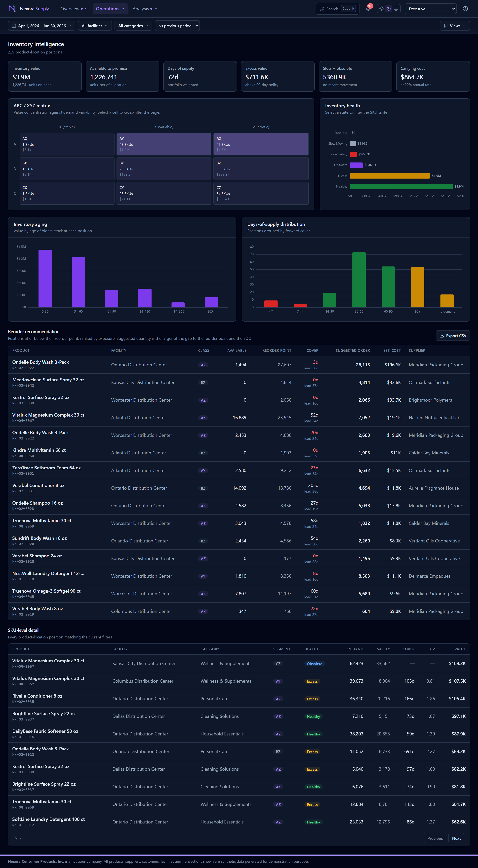
Task: Choose the system theme monitor icon
Action: pos(396,9)
